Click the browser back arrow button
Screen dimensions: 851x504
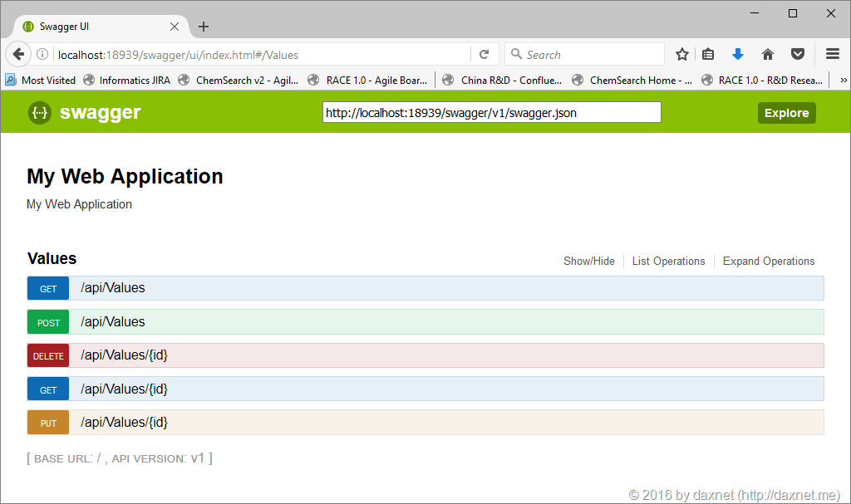tap(18, 54)
